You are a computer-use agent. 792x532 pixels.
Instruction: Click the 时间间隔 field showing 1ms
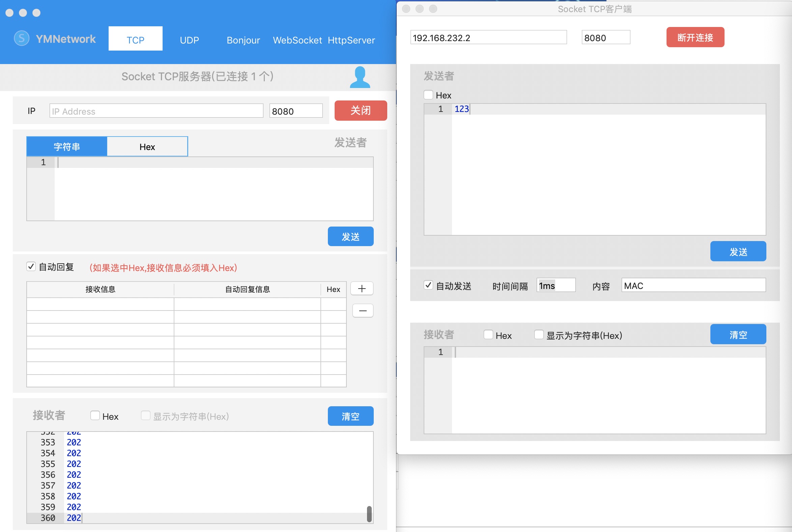tap(556, 285)
